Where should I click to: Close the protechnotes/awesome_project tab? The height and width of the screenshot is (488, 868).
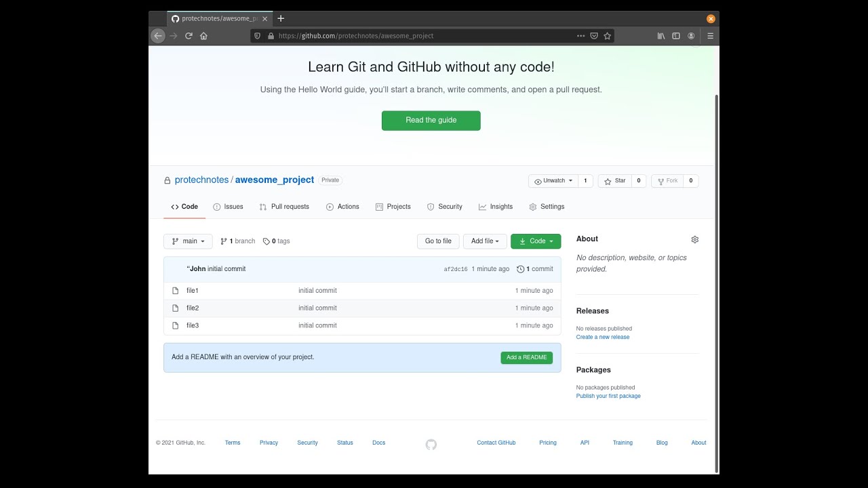coord(265,19)
